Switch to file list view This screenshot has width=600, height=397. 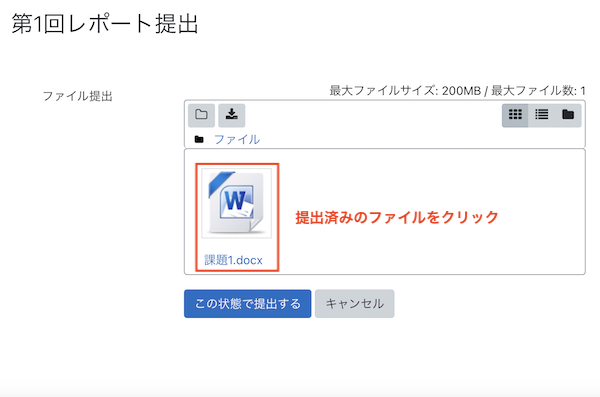point(541,115)
